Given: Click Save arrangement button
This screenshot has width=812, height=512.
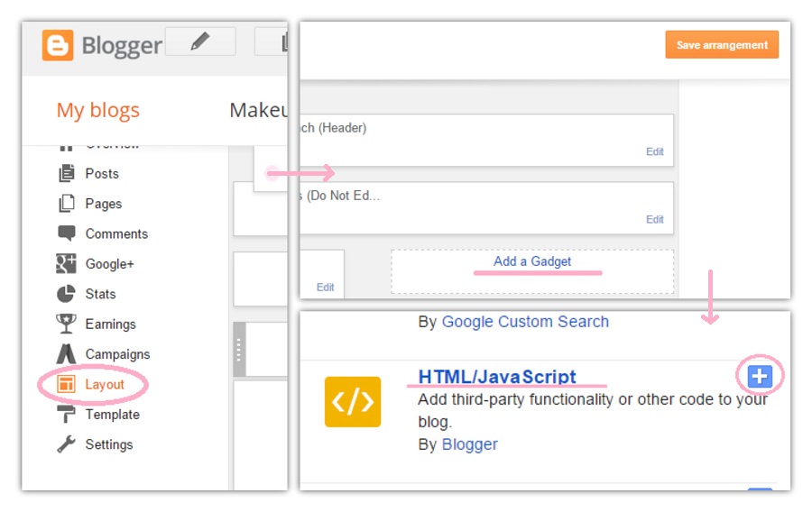Looking at the screenshot, I should point(722,44).
